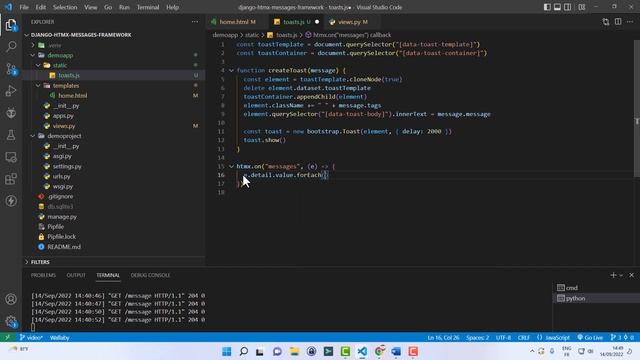Fold the htmx.on block at line 15

(231, 166)
